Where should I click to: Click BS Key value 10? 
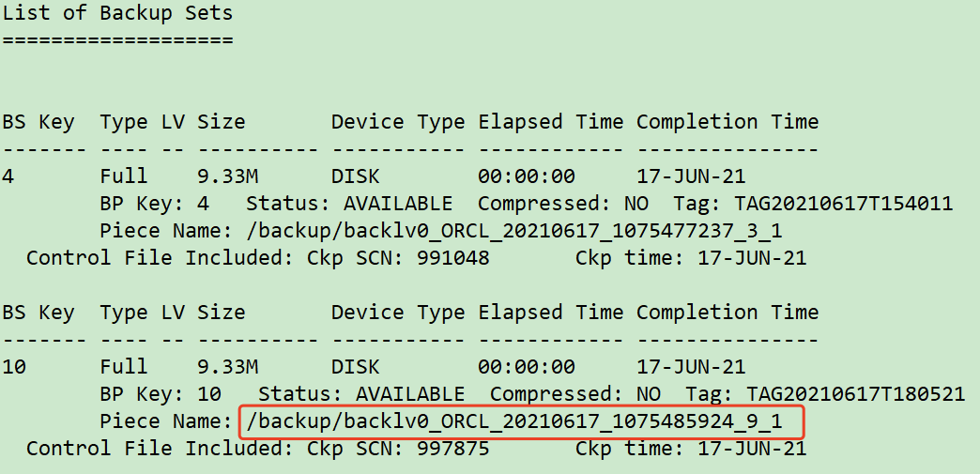14,367
